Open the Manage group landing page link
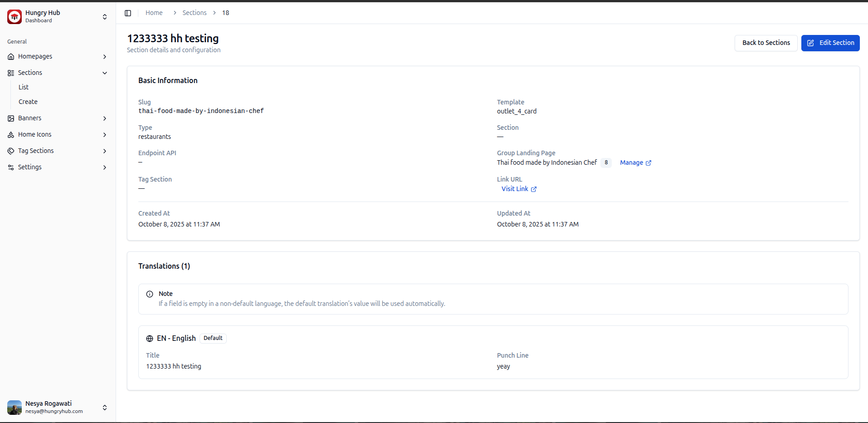Screen dimensions: 868x423 (635, 162)
